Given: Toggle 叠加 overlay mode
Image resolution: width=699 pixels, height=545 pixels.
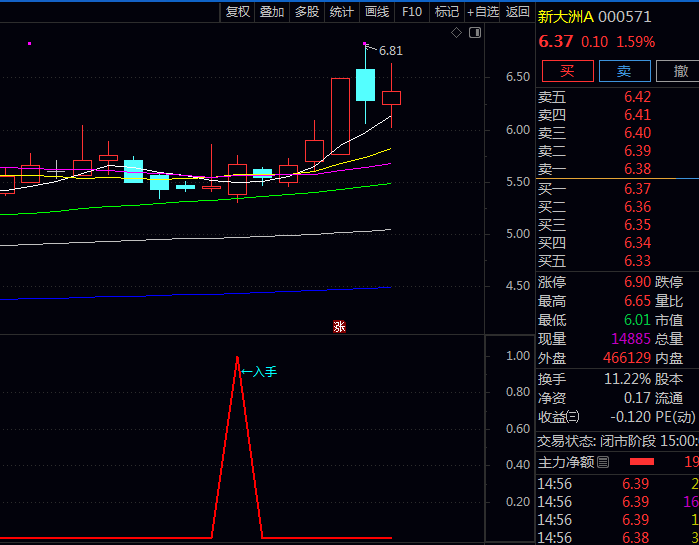Looking at the screenshot, I should [x=272, y=12].
